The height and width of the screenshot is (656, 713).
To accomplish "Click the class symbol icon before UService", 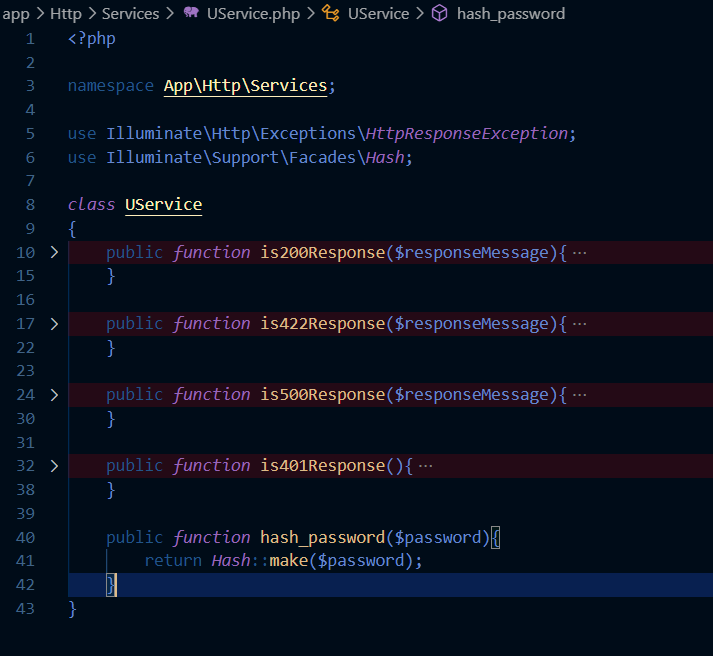I will pyautogui.click(x=331, y=13).
